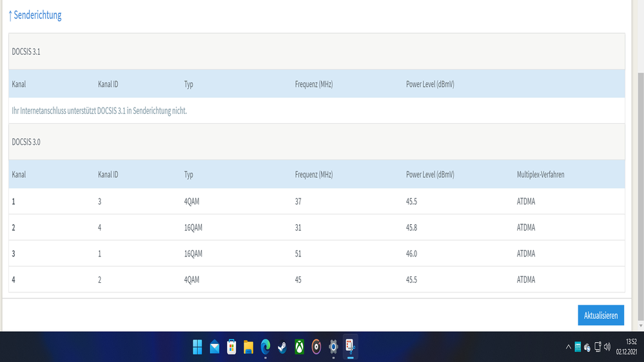Open Settings gear in the taskbar

[333, 347]
